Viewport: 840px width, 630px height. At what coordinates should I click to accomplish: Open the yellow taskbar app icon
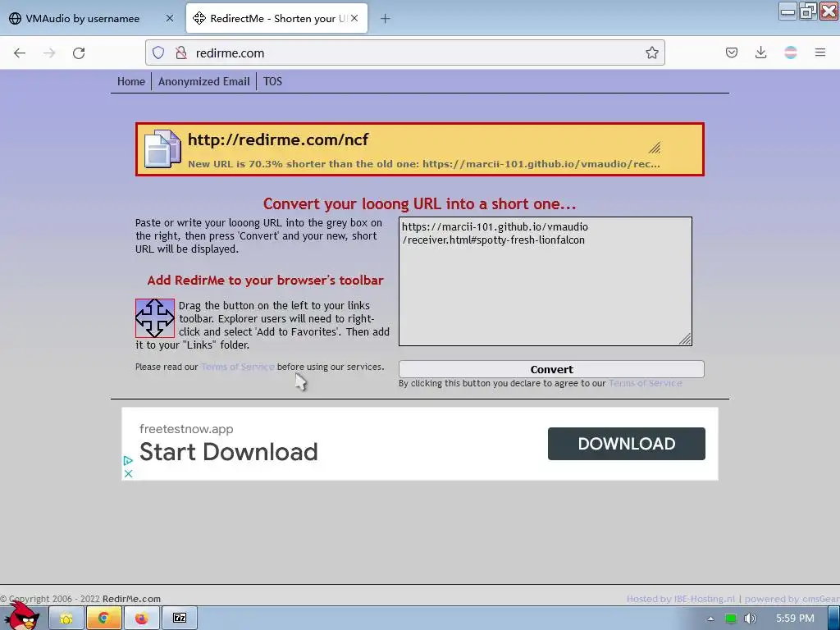click(66, 619)
